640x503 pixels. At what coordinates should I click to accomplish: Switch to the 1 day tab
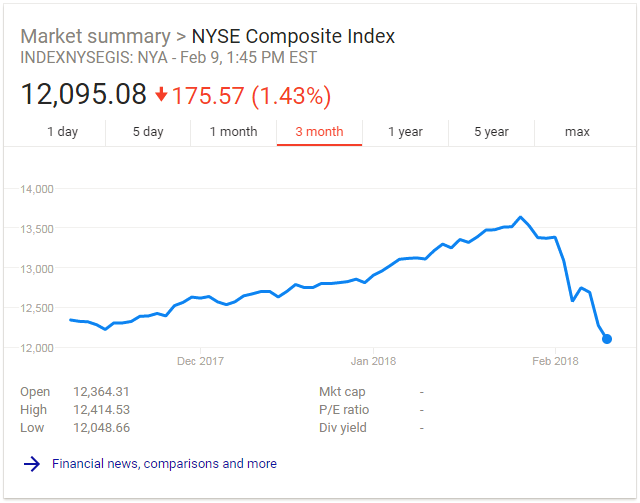point(62,132)
